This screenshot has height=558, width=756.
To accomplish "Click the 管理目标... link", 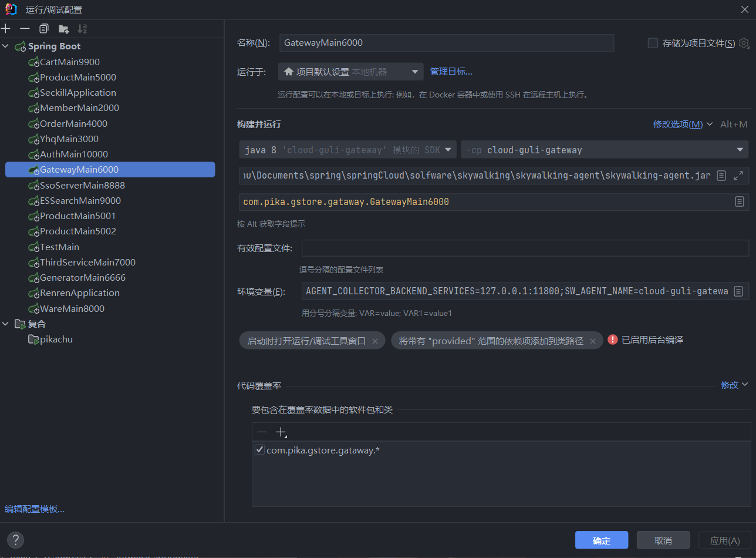I will coord(451,72).
